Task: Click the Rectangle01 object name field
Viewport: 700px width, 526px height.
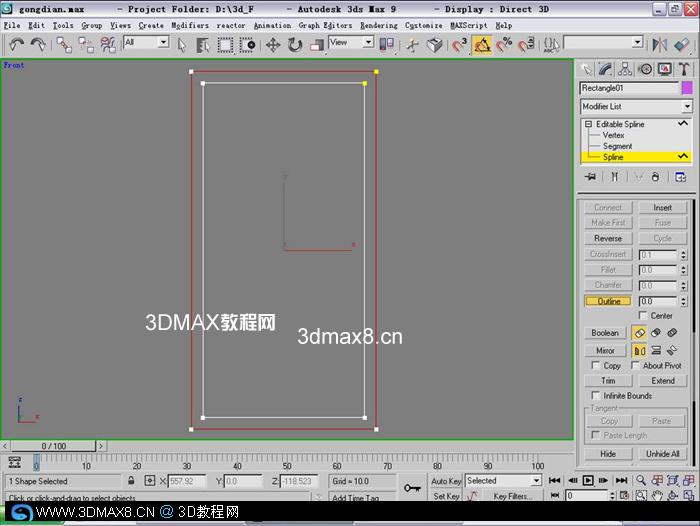Action: click(629, 88)
